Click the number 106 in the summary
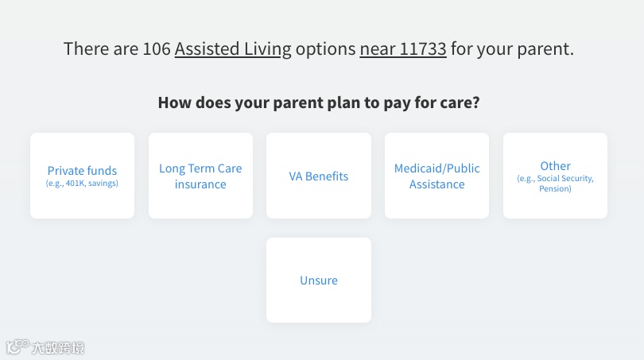644x360 pixels. click(157, 48)
